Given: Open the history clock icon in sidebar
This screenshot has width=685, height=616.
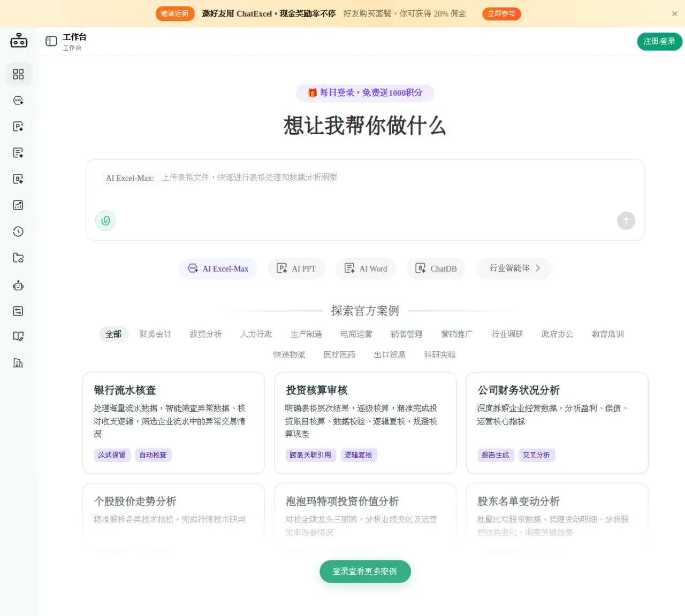Looking at the screenshot, I should [18, 232].
